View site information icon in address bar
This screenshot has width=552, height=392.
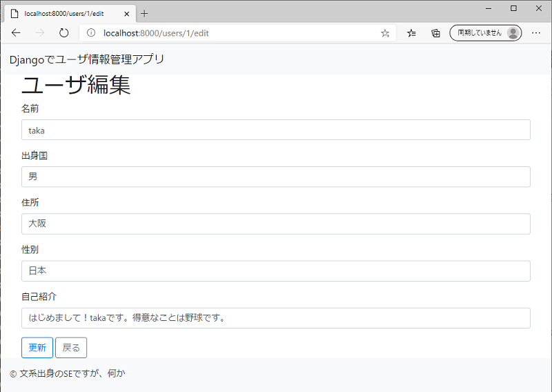[x=91, y=32]
